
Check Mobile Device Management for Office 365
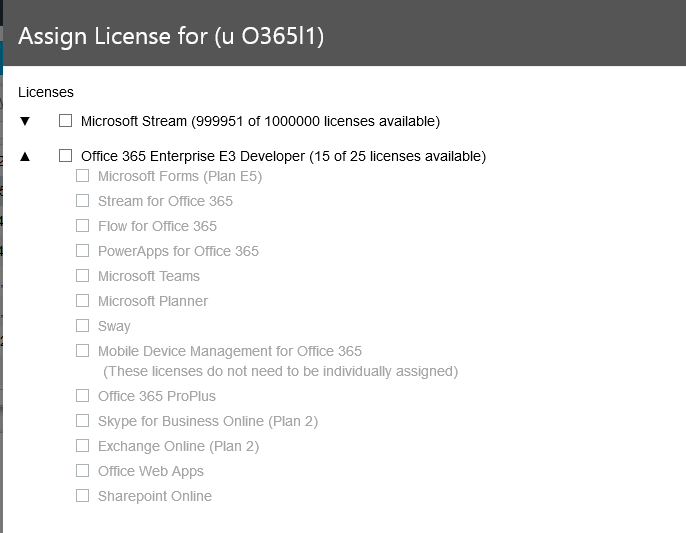82,350
